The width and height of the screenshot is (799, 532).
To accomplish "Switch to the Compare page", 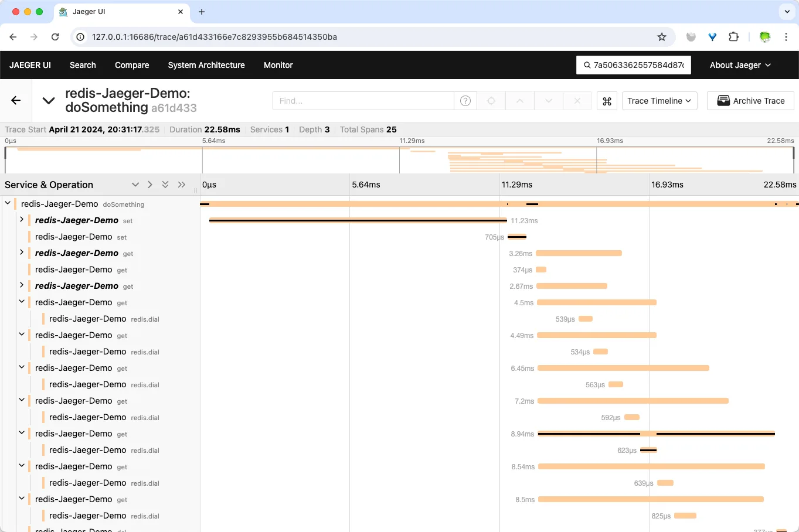I will pyautogui.click(x=131, y=65).
